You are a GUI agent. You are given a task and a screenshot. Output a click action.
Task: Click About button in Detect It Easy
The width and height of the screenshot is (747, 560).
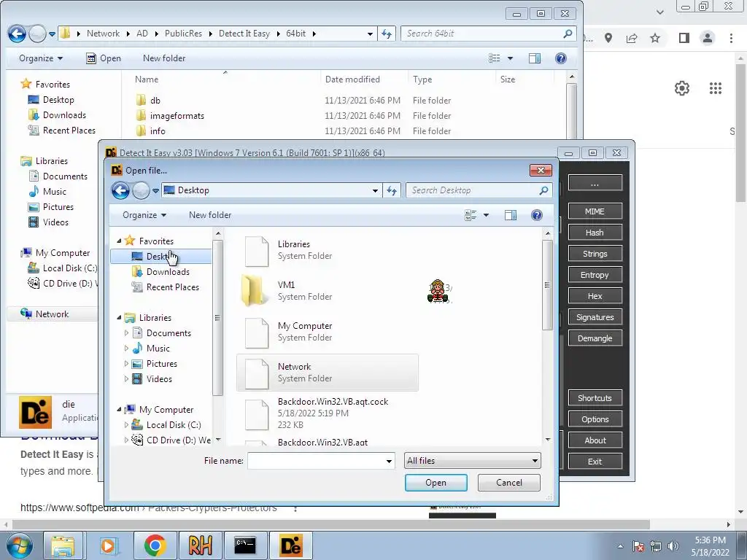pos(595,440)
